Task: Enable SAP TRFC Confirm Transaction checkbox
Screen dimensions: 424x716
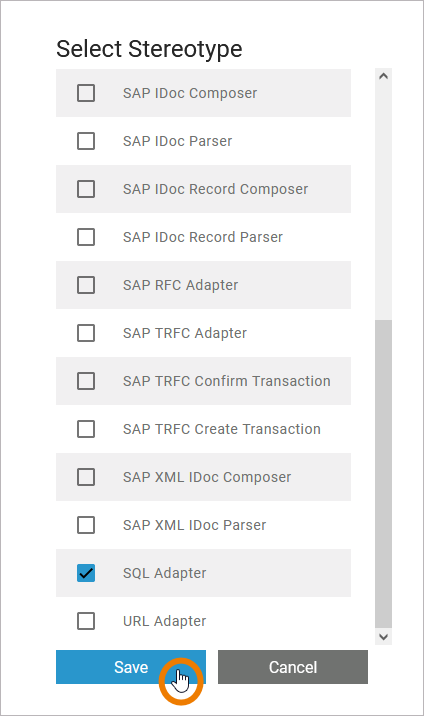Action: pos(86,381)
